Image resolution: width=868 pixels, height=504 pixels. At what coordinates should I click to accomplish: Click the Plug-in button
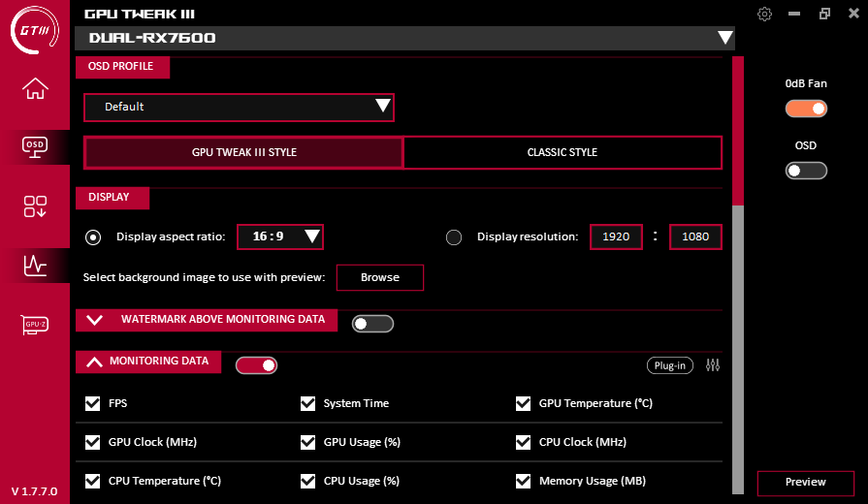pyautogui.click(x=670, y=365)
